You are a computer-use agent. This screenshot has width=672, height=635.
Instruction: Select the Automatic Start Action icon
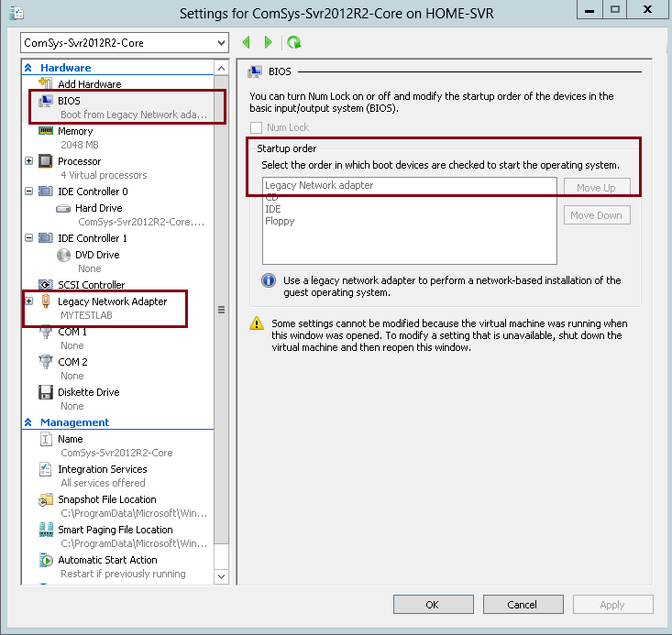point(46,560)
